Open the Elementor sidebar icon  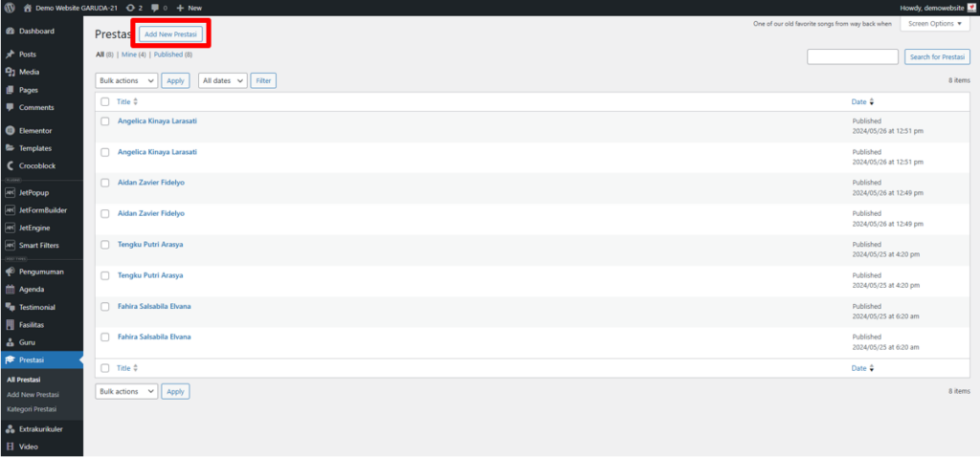10,131
